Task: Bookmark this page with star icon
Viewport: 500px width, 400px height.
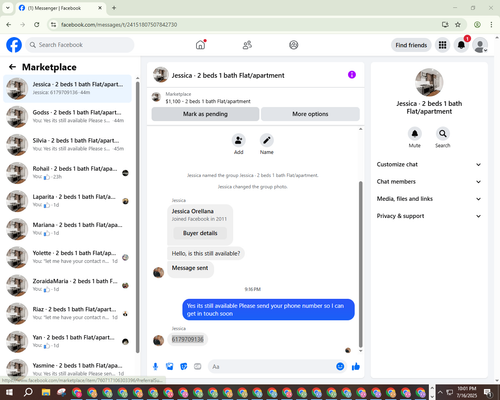Action: [x=458, y=24]
